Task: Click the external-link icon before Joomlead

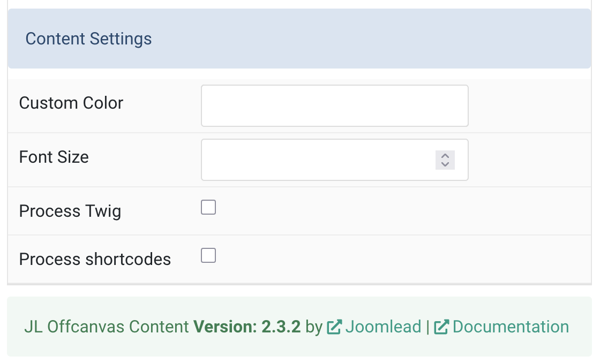Action: 334,327
